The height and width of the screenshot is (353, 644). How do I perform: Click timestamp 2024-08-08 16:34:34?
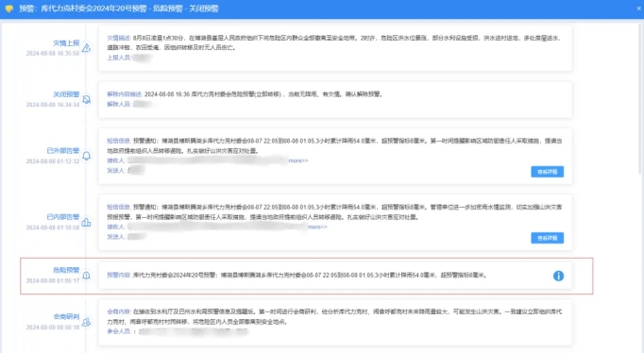[53, 105]
